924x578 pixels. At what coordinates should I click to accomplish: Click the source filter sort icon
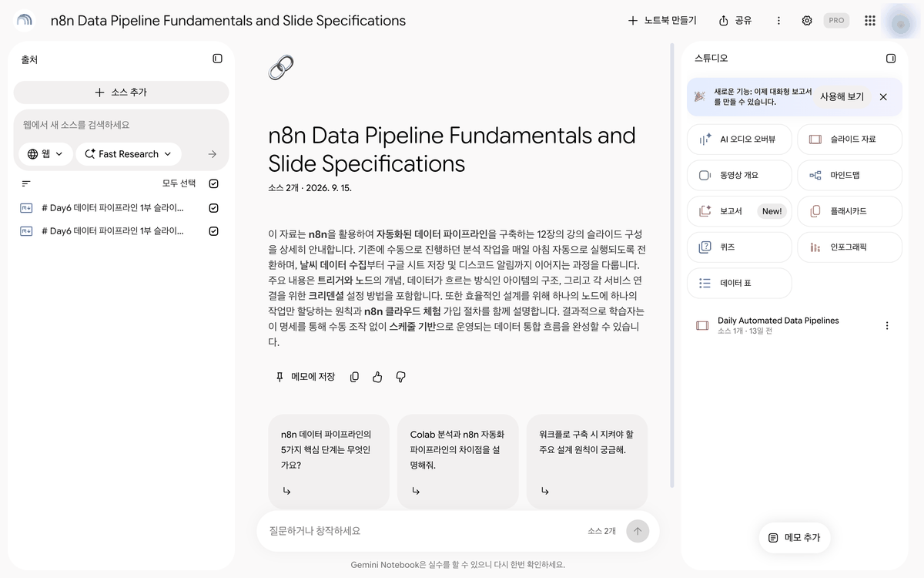tap(26, 183)
